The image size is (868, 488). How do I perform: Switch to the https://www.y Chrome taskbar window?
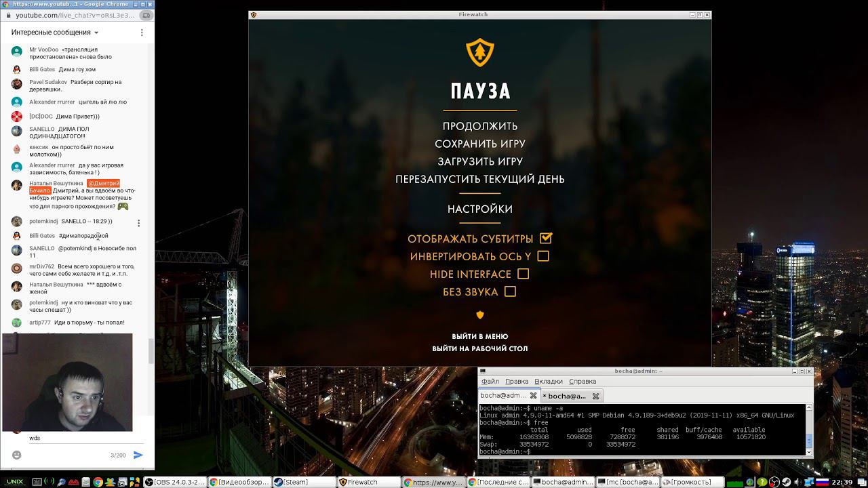click(434, 482)
